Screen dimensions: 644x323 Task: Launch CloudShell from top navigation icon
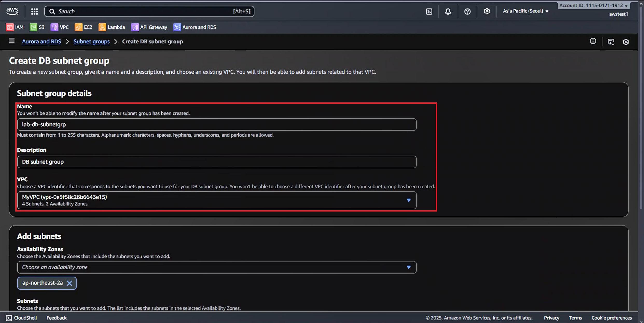[x=429, y=11]
